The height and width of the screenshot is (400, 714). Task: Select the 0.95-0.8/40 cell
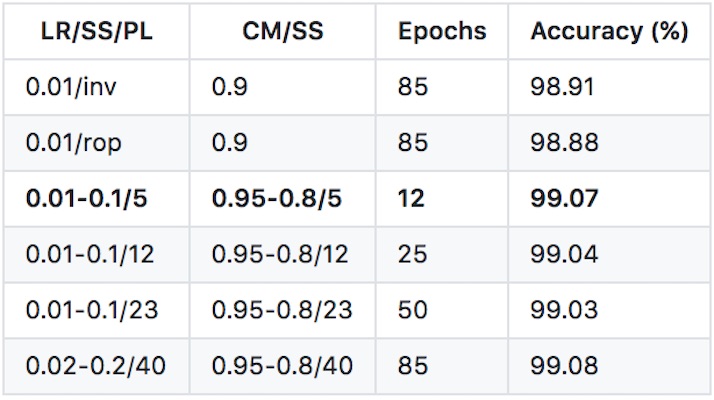pos(283,366)
